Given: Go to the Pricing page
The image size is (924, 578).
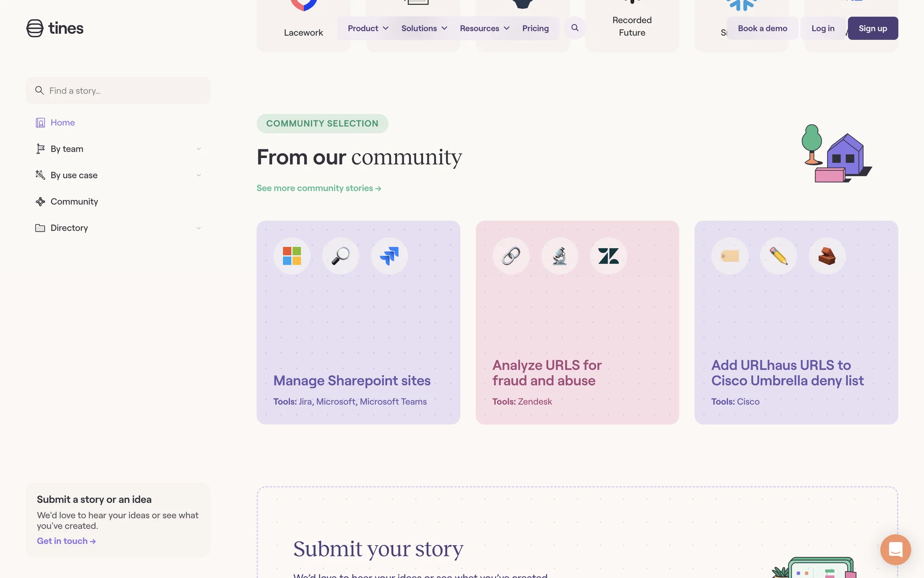Looking at the screenshot, I should (535, 28).
